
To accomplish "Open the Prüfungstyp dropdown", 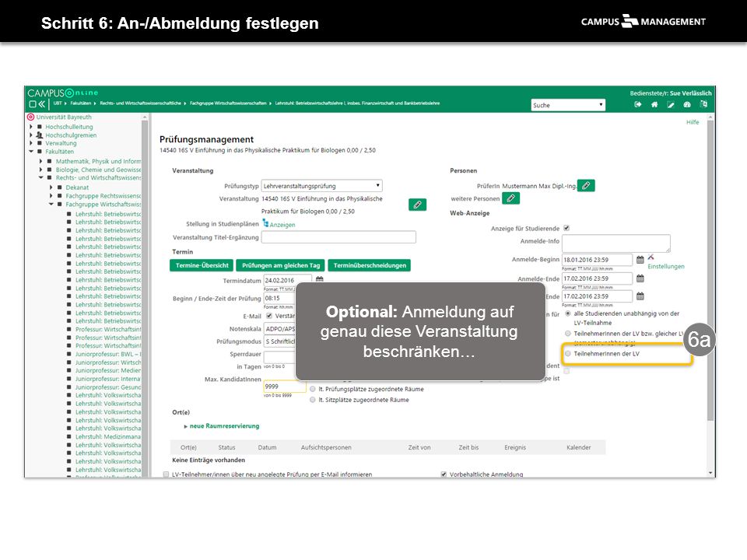I will click(x=322, y=186).
